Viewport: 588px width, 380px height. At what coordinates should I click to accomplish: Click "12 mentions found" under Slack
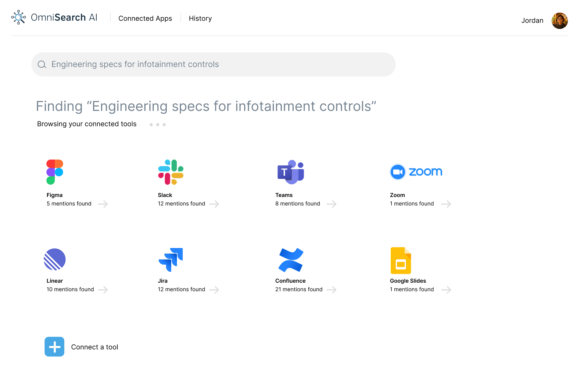click(181, 203)
